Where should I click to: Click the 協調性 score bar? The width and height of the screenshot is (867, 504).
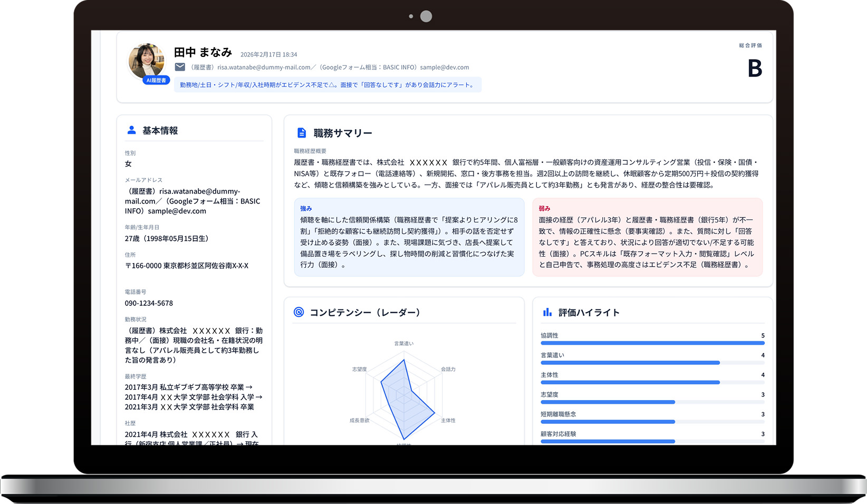click(x=652, y=343)
